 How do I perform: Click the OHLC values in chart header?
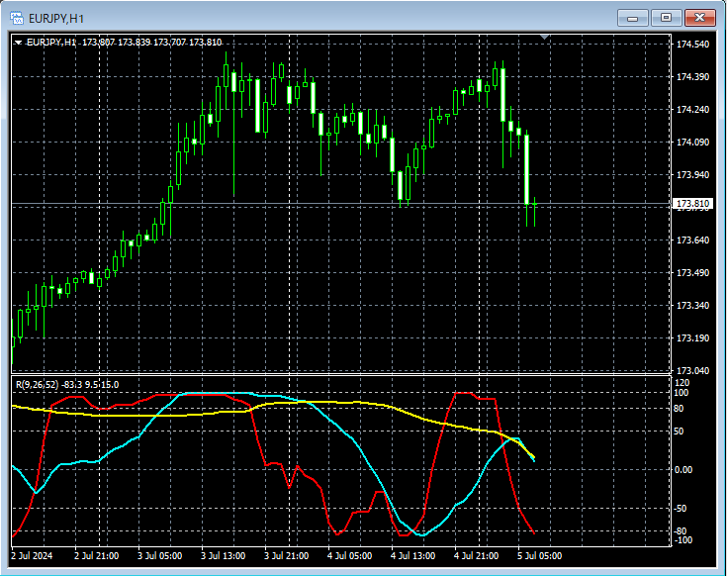(x=151, y=43)
